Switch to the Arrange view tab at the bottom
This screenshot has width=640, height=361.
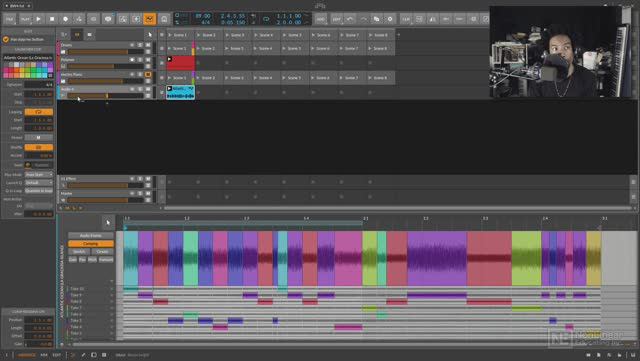pyautogui.click(x=27, y=355)
